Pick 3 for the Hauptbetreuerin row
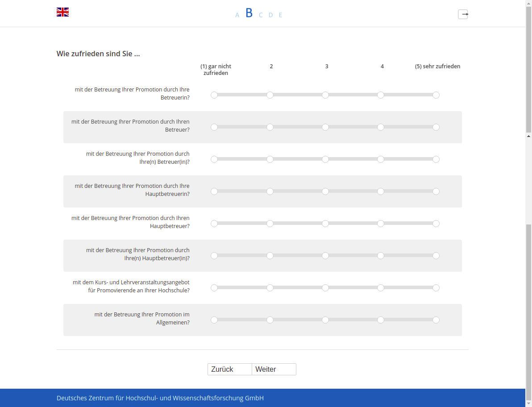Viewport: 532px width, 407px height. (325, 191)
